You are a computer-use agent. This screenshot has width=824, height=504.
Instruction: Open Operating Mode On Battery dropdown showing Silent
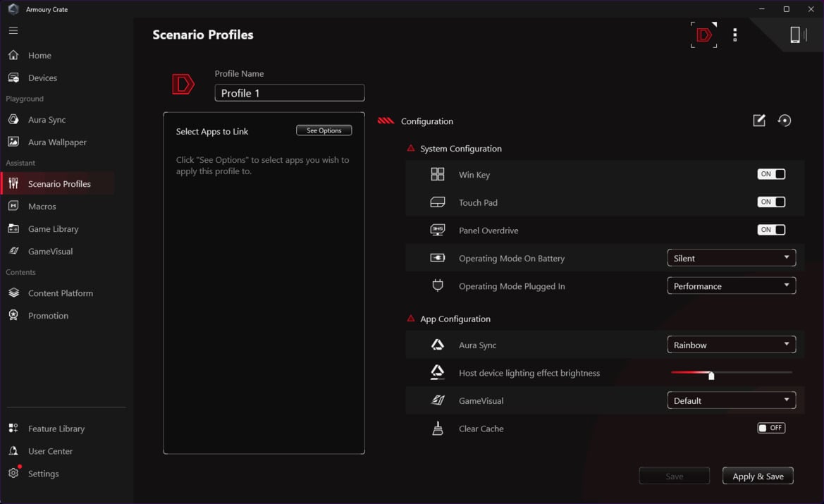(x=731, y=257)
